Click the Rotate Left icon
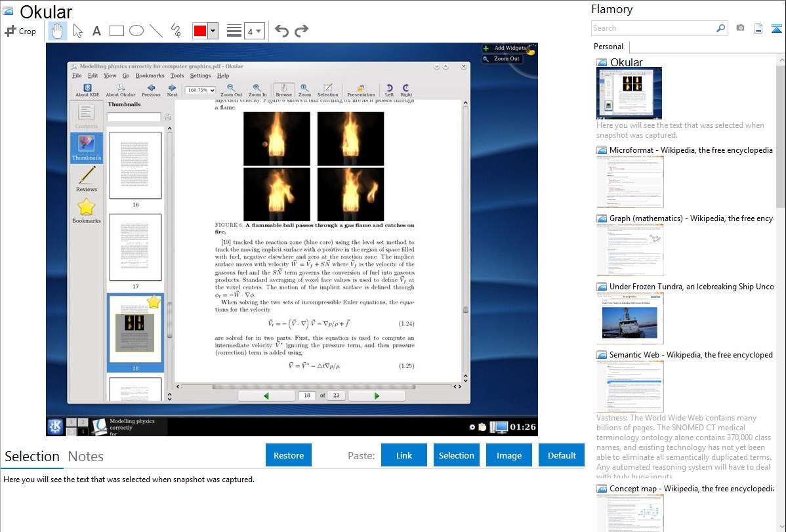 tap(390, 91)
